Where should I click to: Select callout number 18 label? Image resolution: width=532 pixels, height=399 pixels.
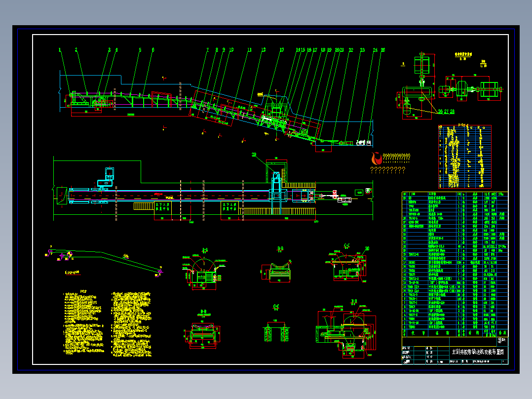(x=323, y=50)
